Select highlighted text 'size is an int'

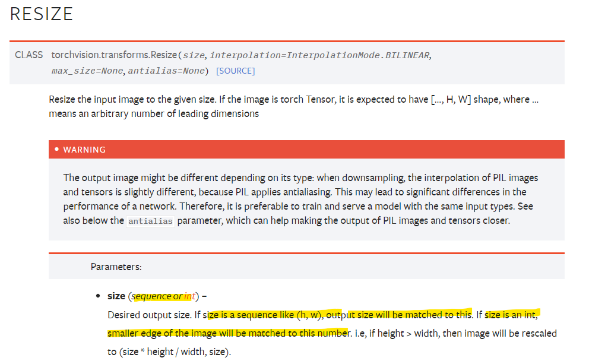[x=512, y=315]
